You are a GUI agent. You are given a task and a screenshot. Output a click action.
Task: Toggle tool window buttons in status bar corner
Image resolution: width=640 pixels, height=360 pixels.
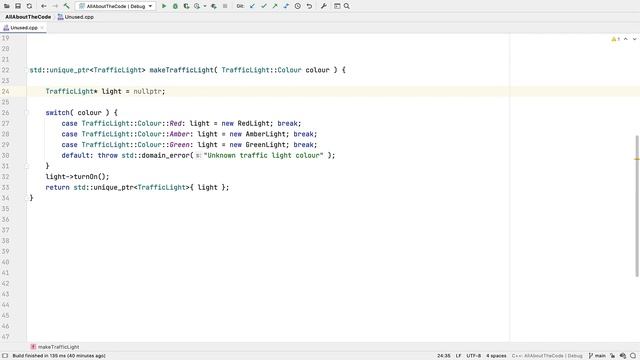5,356
